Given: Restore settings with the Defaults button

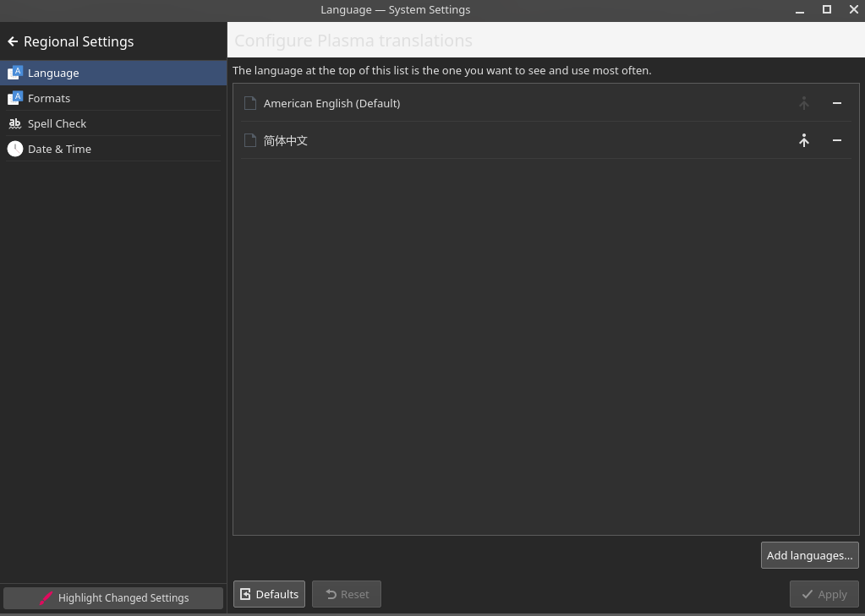Looking at the screenshot, I should click(269, 594).
